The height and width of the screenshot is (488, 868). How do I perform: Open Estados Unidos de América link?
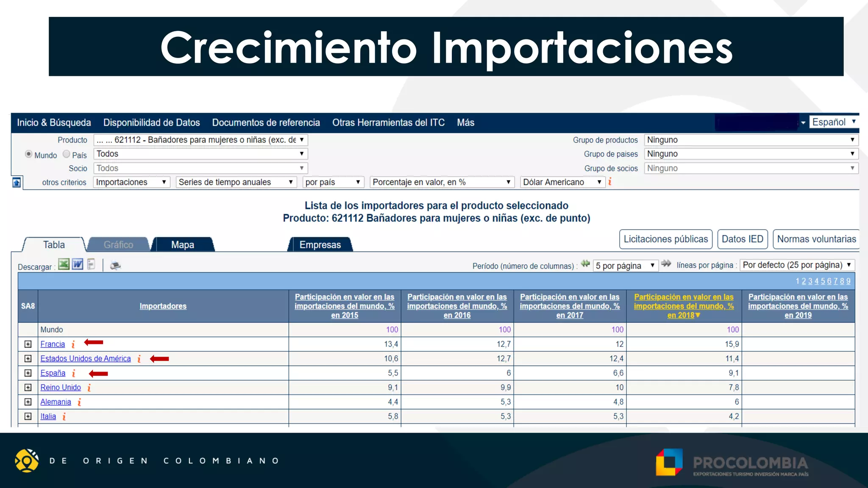[86, 359]
